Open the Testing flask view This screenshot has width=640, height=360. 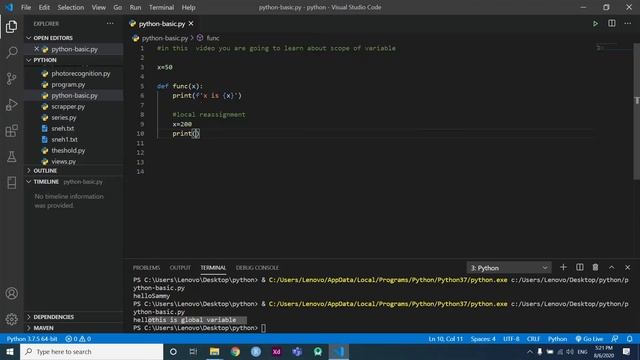[11, 157]
